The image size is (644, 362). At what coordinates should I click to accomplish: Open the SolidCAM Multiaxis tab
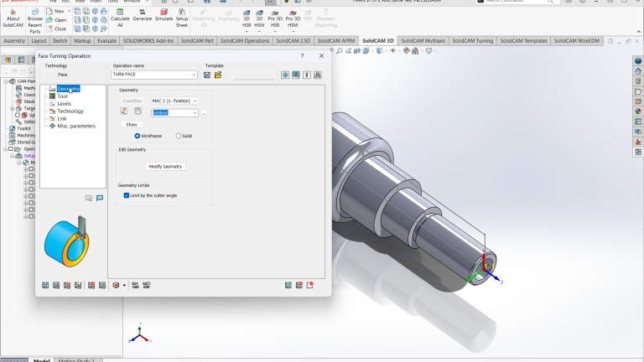coord(423,40)
